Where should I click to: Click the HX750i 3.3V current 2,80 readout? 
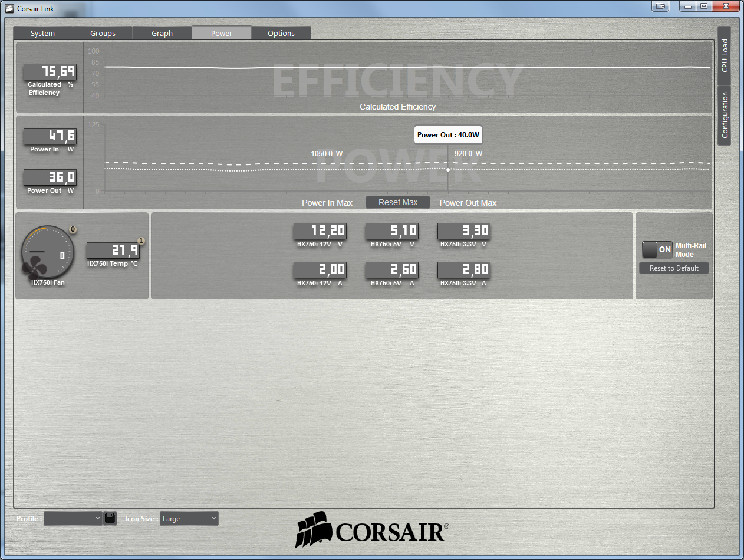464,270
